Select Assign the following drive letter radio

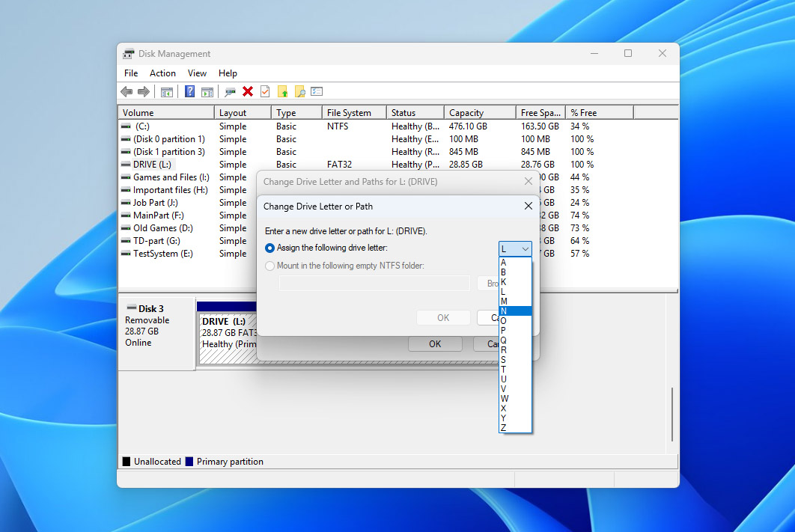coord(269,248)
